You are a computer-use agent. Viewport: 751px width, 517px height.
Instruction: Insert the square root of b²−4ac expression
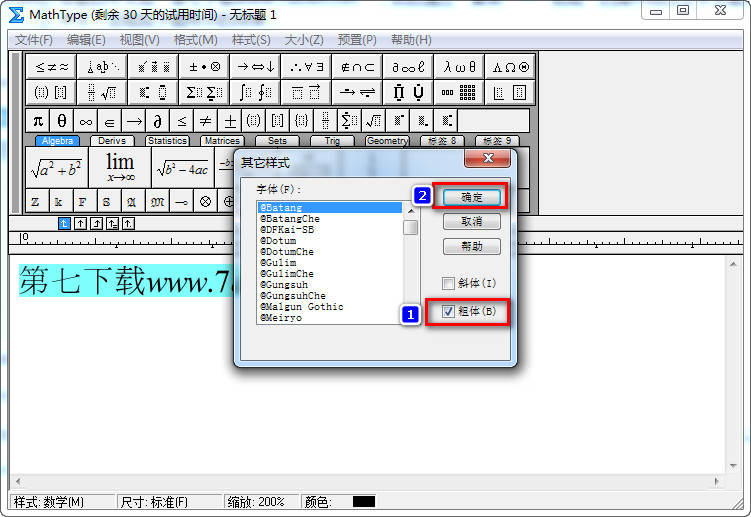click(x=182, y=167)
